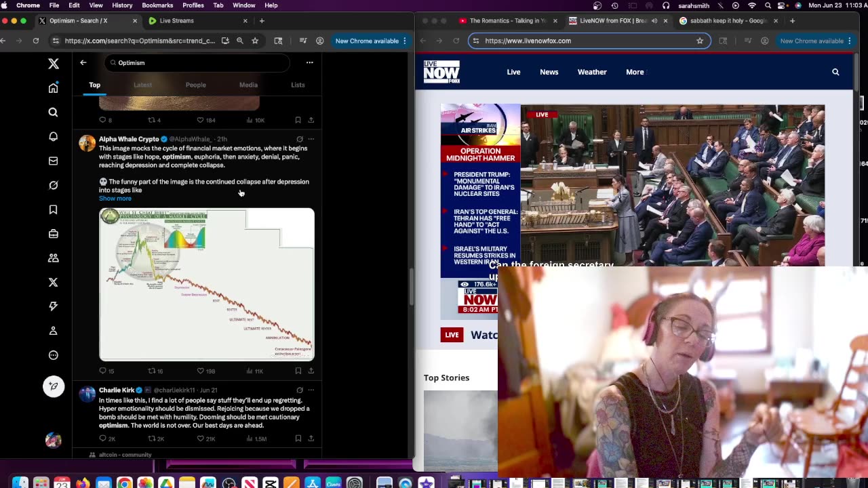Image resolution: width=868 pixels, height=488 pixels.
Task: Click X logo at top of sidebar
Action: pyautogui.click(x=53, y=64)
